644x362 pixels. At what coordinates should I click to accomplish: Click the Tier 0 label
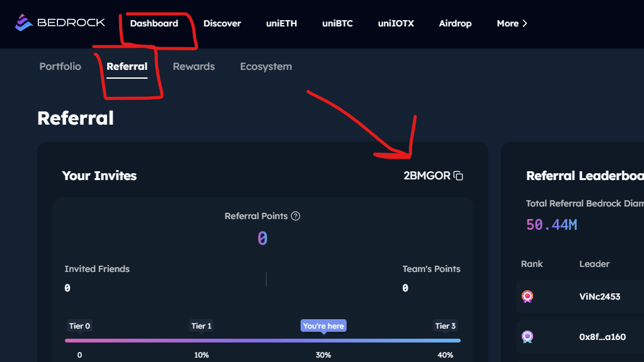point(79,326)
